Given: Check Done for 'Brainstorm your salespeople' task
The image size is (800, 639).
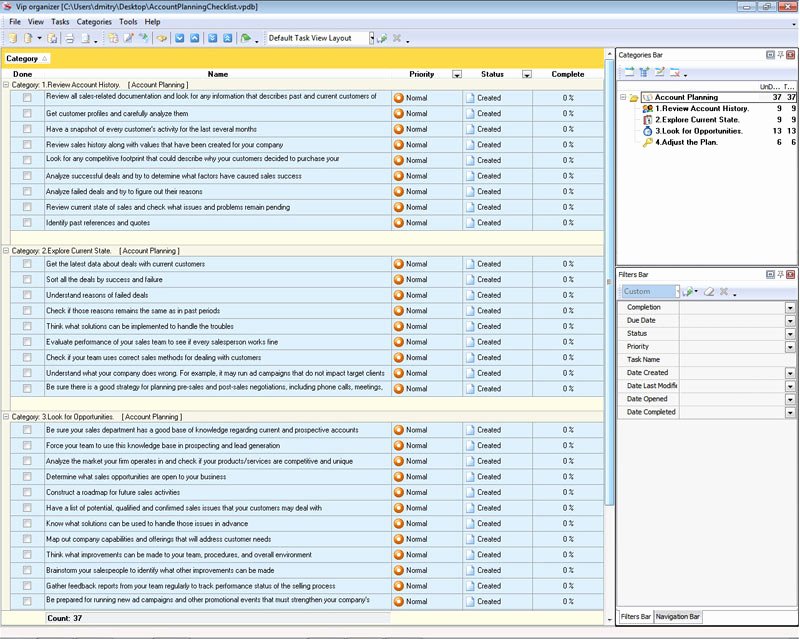Looking at the screenshot, I should 27,570.
